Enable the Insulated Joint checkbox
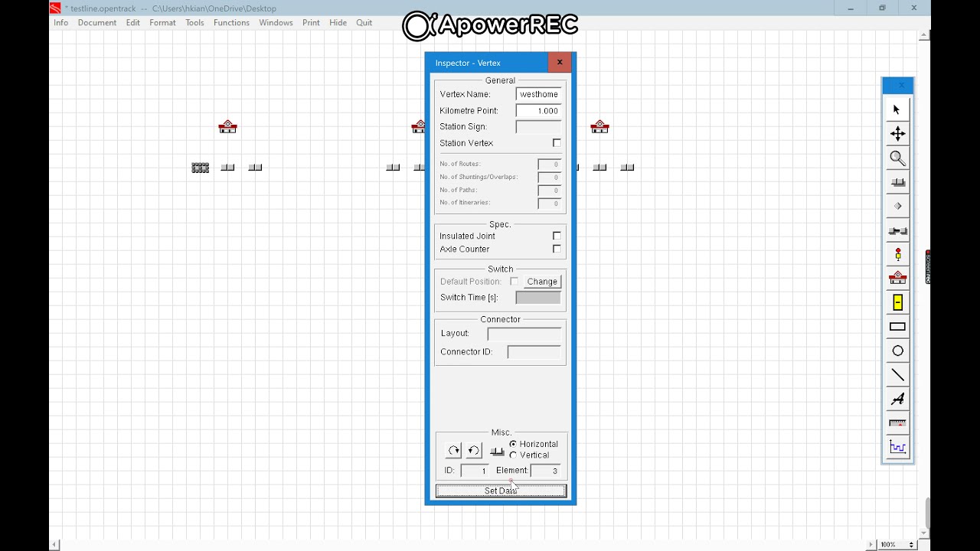Viewport: 980px width, 551px height. pos(557,236)
